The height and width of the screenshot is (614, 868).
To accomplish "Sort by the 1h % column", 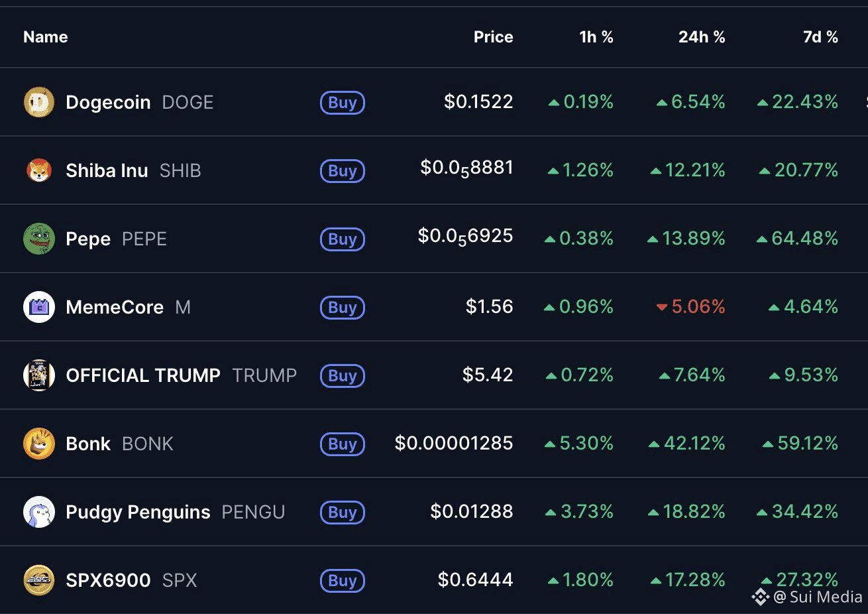I will point(596,37).
